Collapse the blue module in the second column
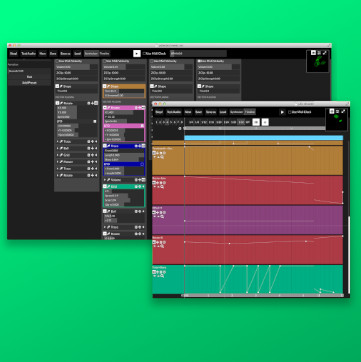Viewport: 361px width, 362px height. [105, 146]
